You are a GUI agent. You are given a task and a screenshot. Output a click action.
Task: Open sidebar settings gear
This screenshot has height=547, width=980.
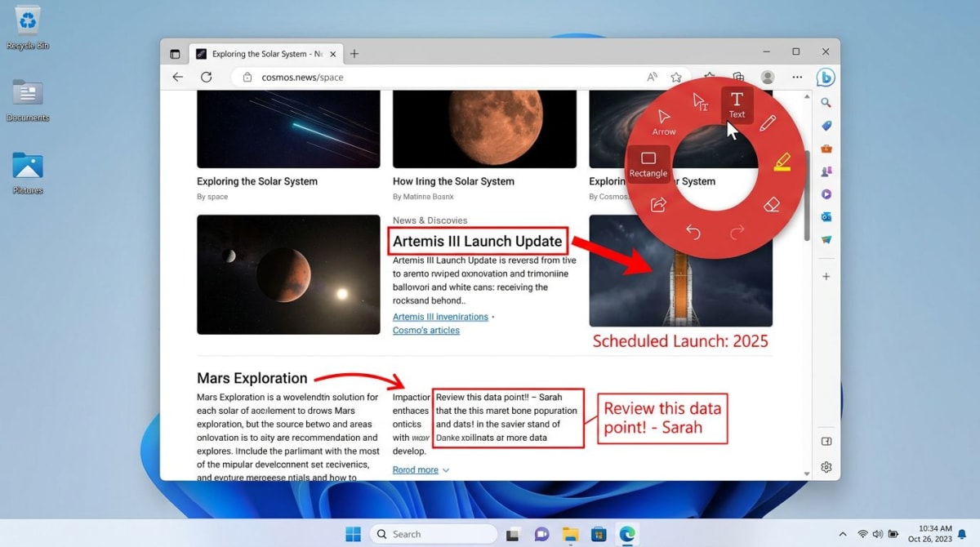pyautogui.click(x=826, y=467)
